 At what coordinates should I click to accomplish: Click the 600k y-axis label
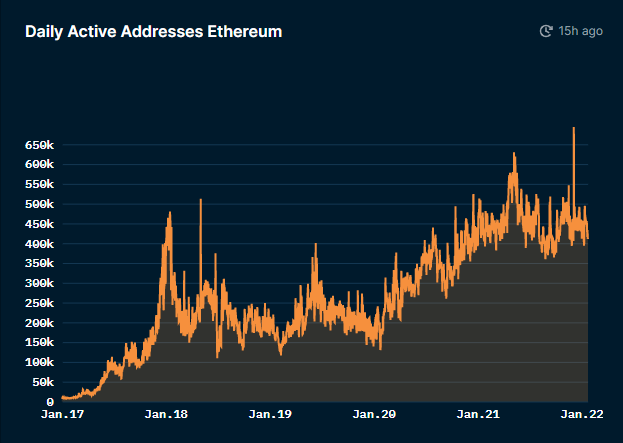[x=39, y=164]
